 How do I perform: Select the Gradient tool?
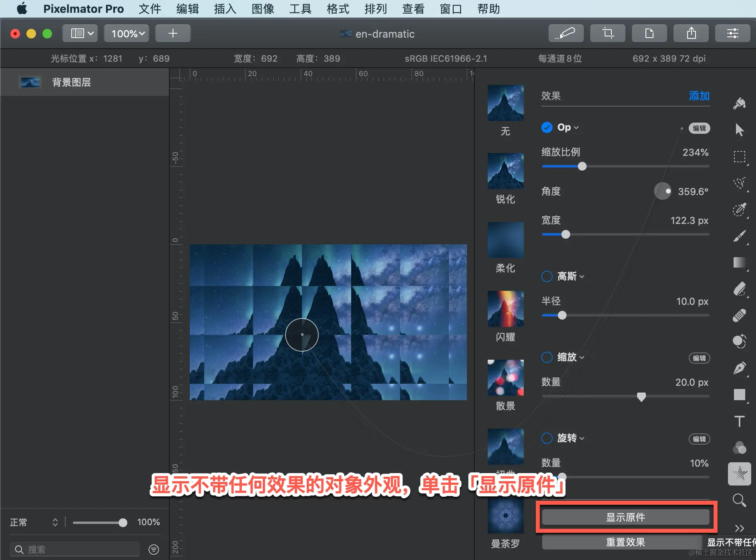(739, 262)
